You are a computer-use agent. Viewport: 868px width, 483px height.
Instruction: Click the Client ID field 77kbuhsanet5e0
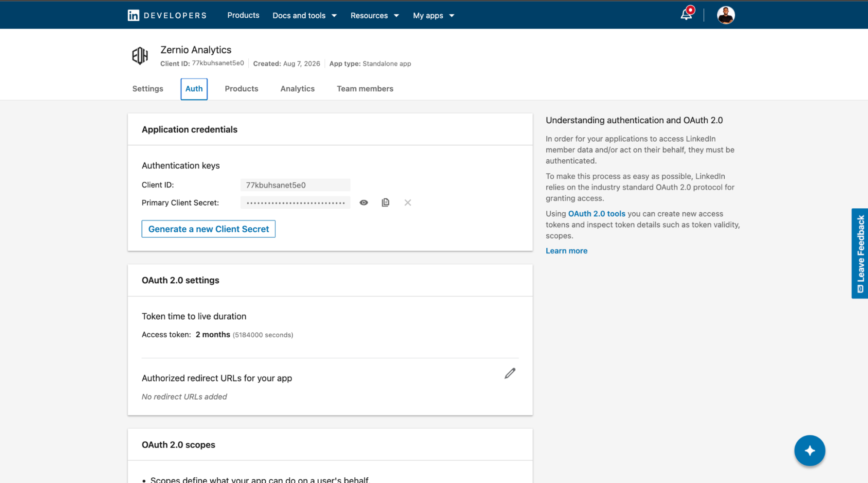[295, 185]
